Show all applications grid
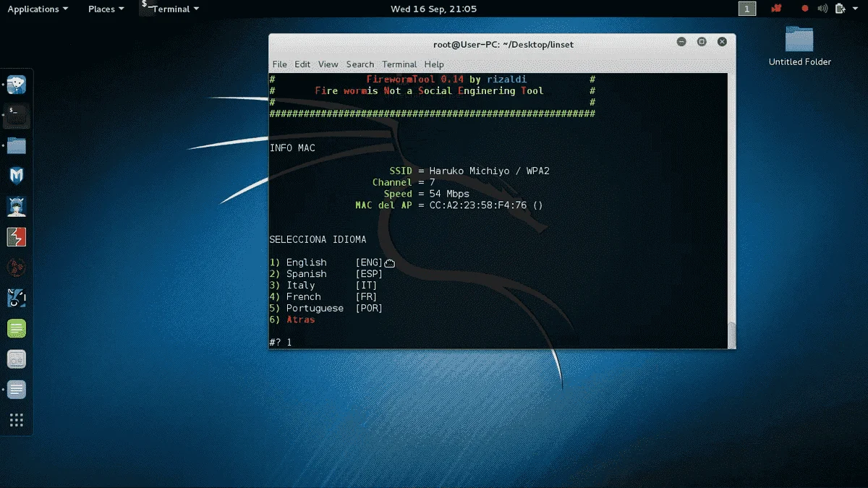 click(x=17, y=420)
